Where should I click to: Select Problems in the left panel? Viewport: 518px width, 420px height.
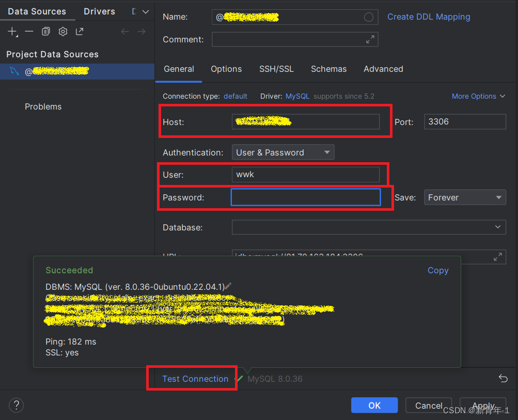click(x=43, y=106)
